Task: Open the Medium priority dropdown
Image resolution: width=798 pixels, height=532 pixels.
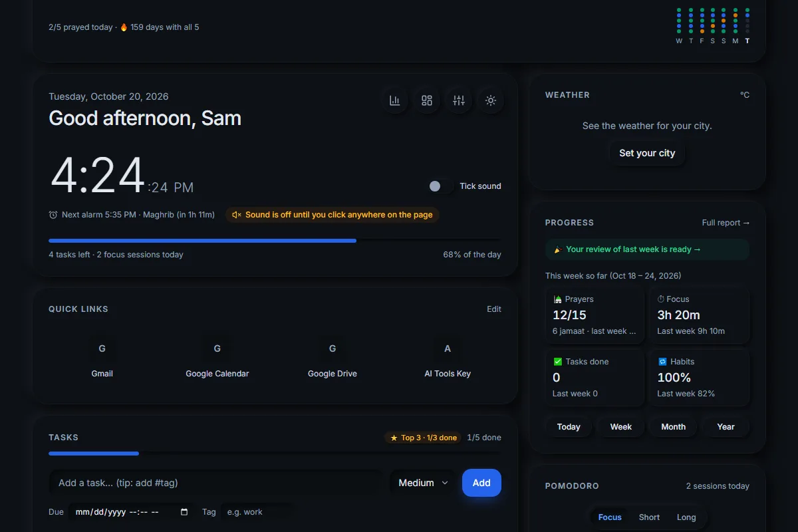Action: pos(423,483)
